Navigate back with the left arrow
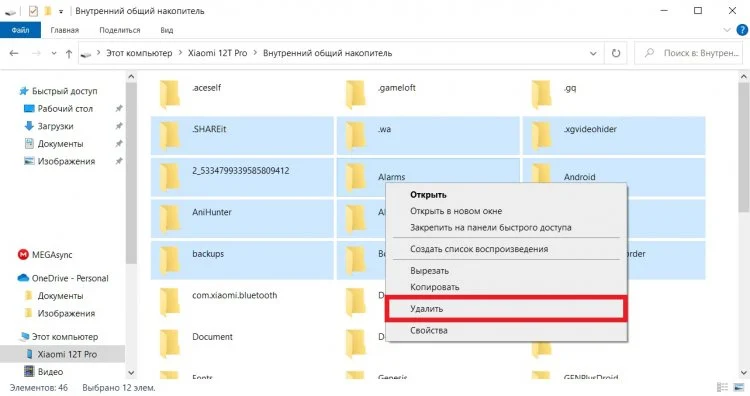 [x=14, y=53]
